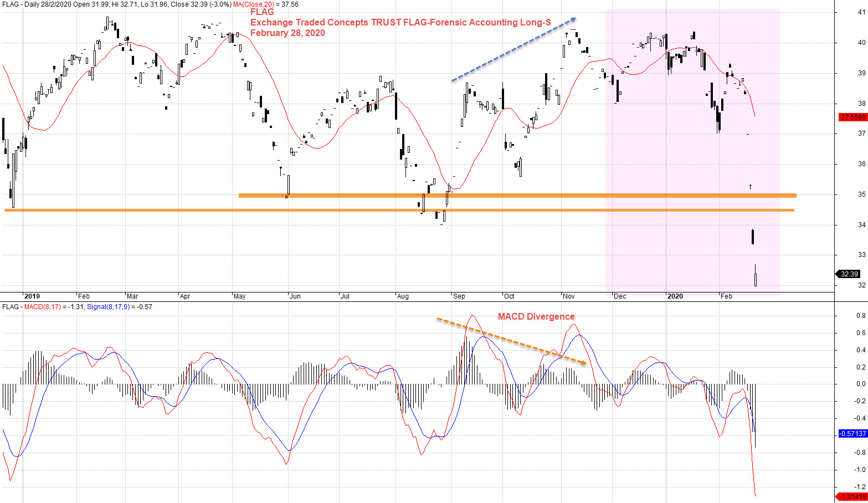Click the Sep month label on time axis

[x=459, y=296]
